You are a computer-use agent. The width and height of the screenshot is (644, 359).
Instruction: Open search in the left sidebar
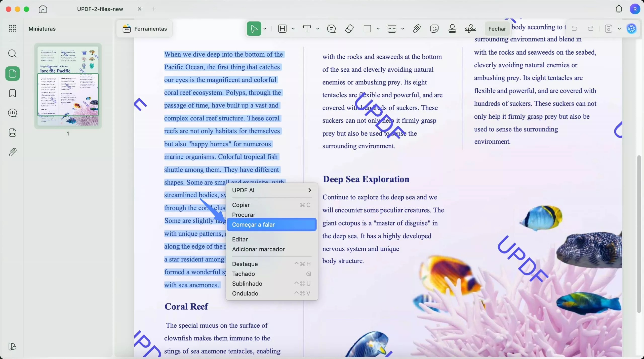coord(12,54)
